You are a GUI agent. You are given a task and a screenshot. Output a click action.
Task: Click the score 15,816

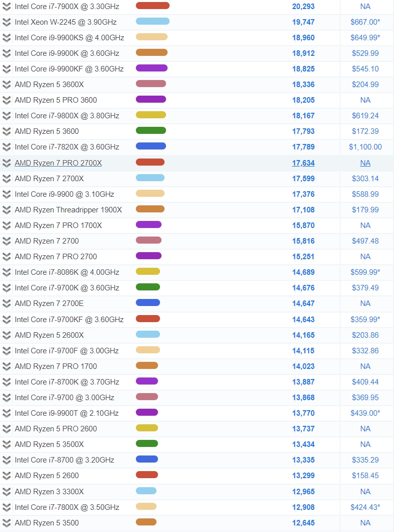303,241
